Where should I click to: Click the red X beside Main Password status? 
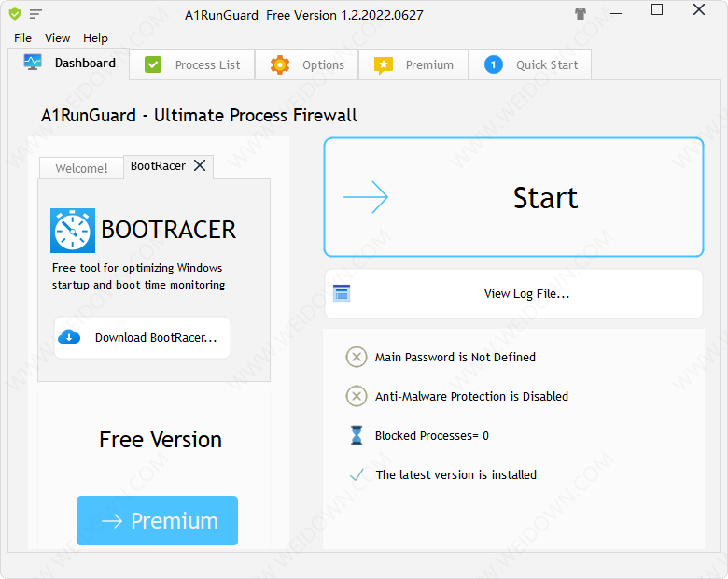click(356, 357)
